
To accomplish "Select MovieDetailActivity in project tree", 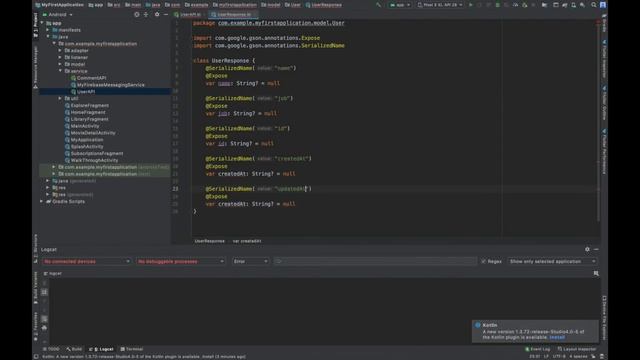I will tap(90, 133).
